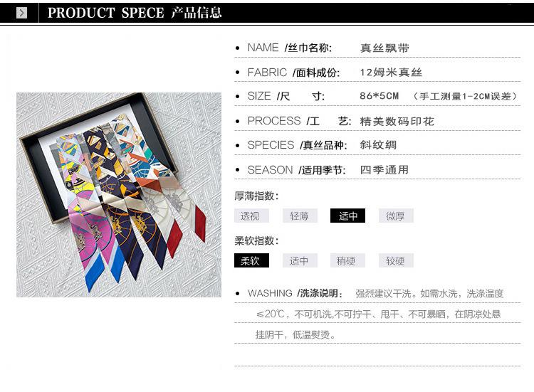Select the highlighted 适中 thickness option

[347, 216]
